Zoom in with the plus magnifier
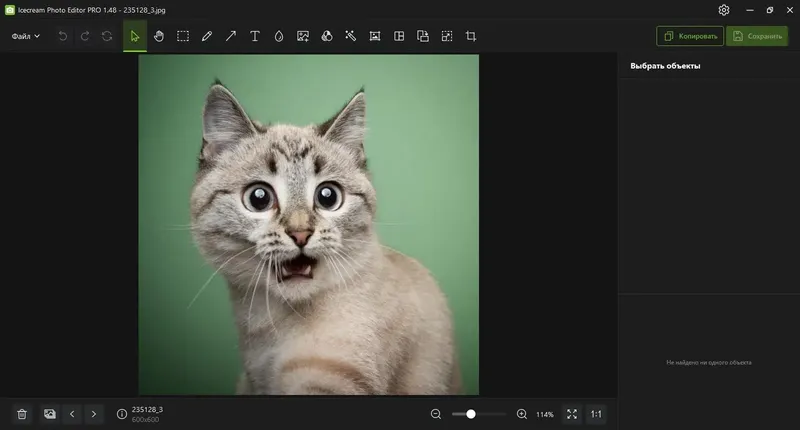800x430 pixels. pos(521,413)
